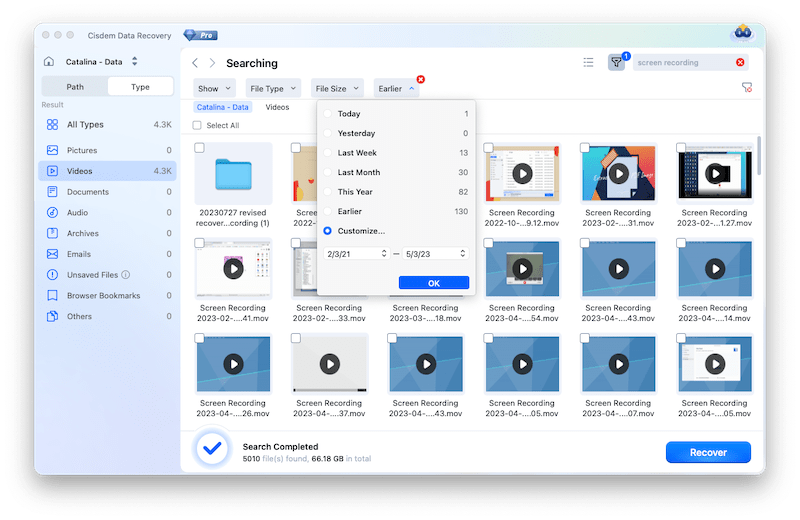
Task: Open the File Size dropdown
Action: point(336,89)
